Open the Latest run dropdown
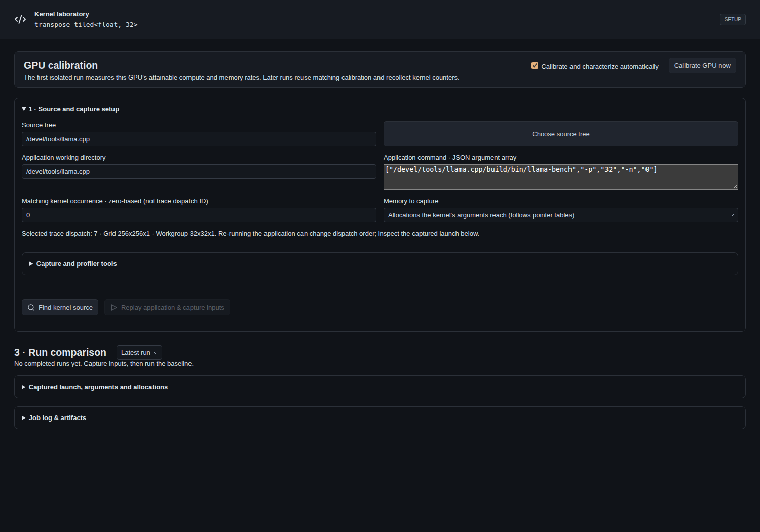760x532 pixels. (139, 353)
